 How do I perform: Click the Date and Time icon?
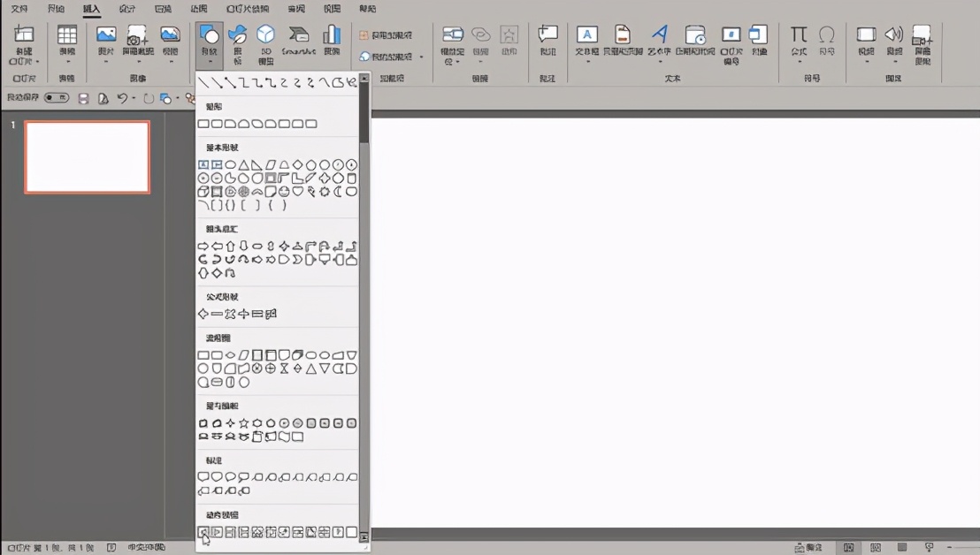(695, 35)
